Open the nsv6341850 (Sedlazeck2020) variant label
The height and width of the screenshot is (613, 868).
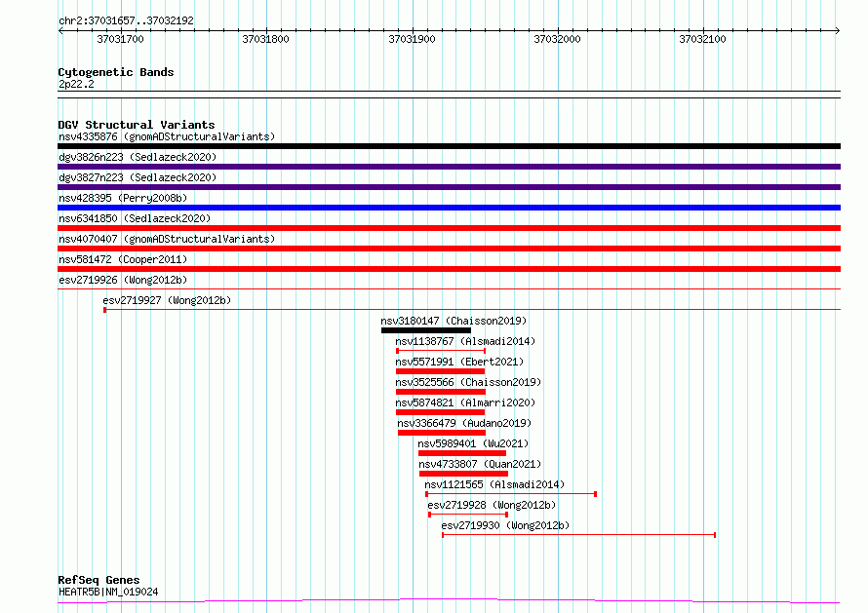134,218
